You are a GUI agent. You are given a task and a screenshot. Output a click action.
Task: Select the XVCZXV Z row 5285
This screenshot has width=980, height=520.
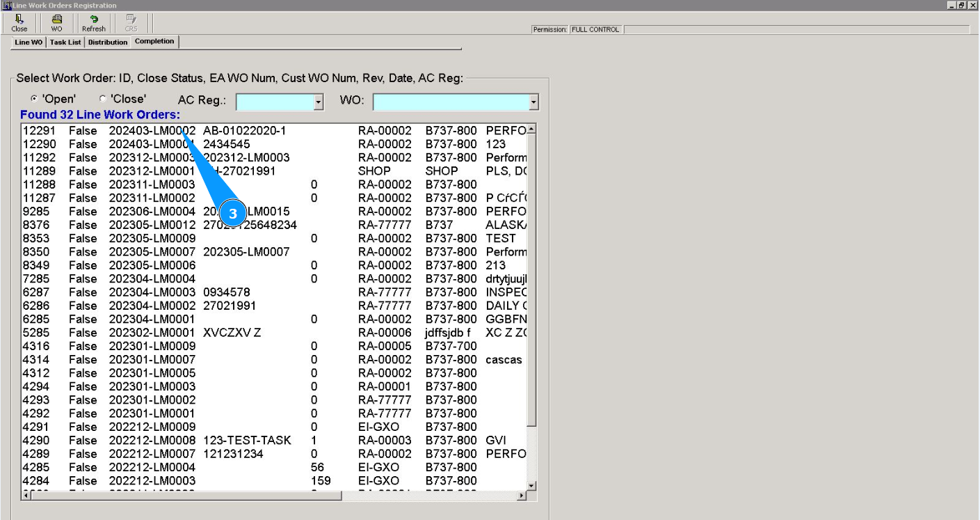pyautogui.click(x=274, y=333)
